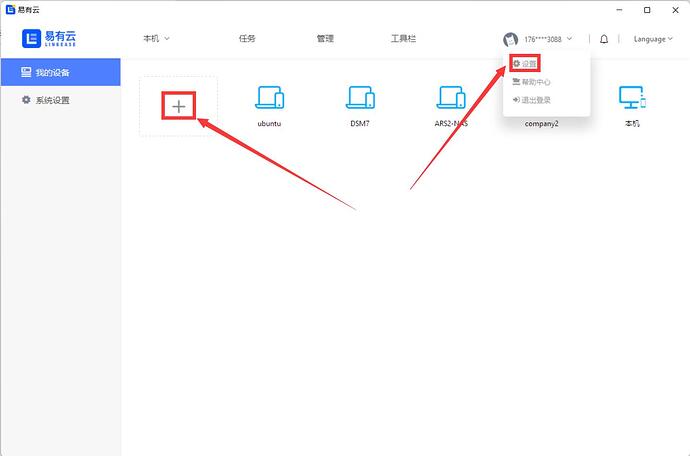Open the Language dropdown

pyautogui.click(x=653, y=39)
